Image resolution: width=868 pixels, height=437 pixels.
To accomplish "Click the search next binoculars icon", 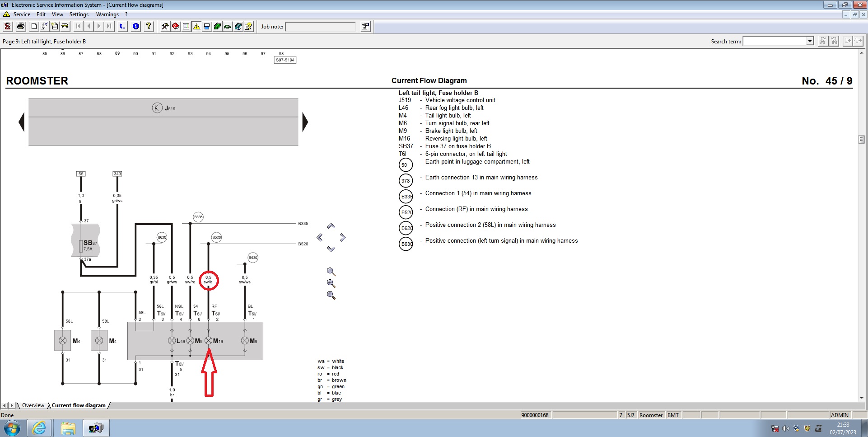I will pyautogui.click(x=822, y=41).
